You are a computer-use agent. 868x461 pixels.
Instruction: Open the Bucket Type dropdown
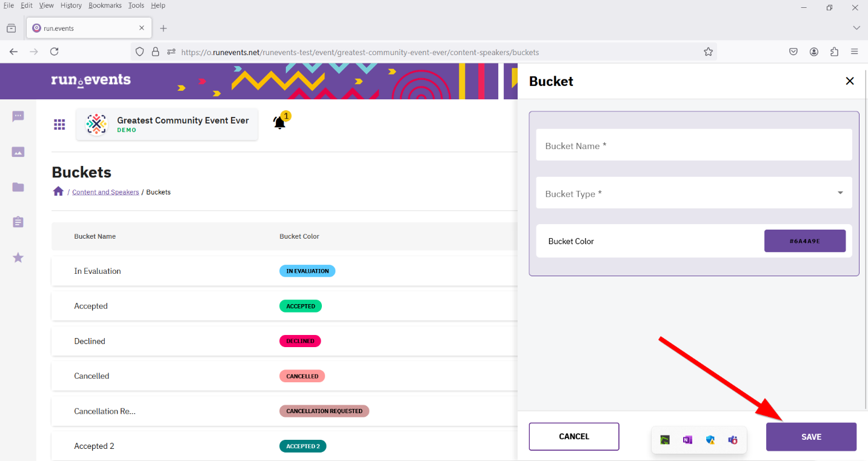(x=694, y=193)
